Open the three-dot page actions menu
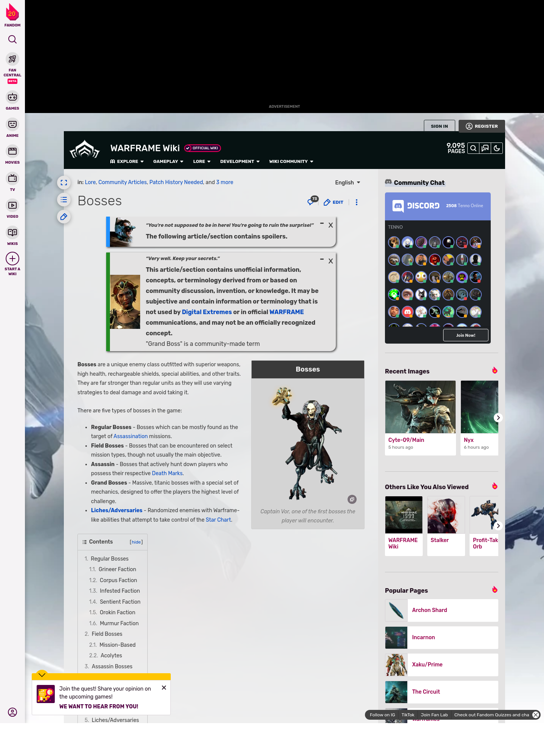Screen dimensions: 544x756 click(357, 202)
